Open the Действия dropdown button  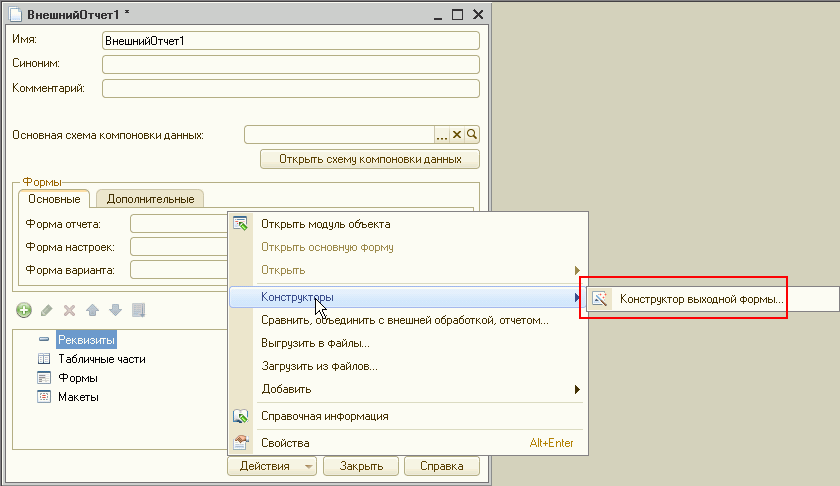pyautogui.click(x=272, y=466)
